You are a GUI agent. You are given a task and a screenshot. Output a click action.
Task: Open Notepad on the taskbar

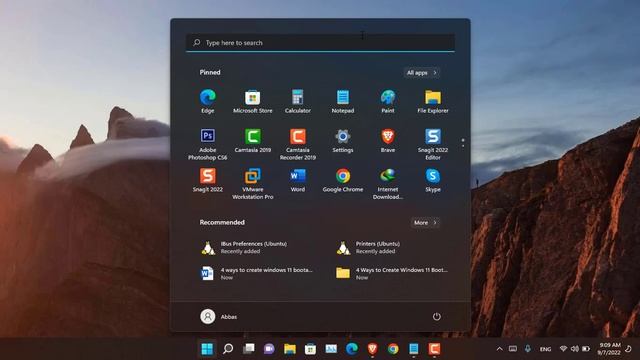click(x=413, y=349)
